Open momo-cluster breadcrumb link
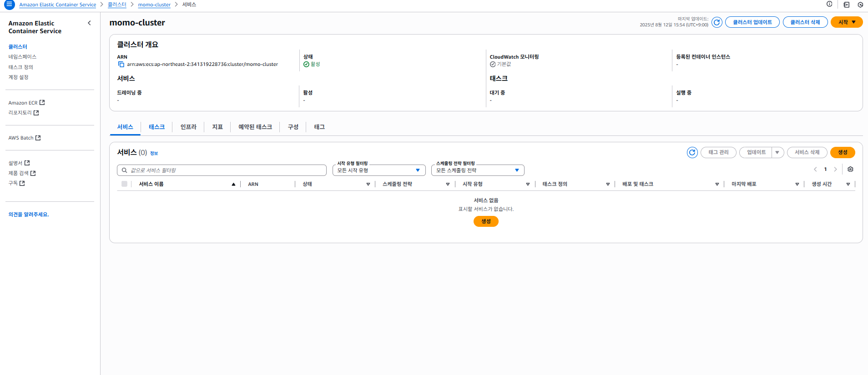The width and height of the screenshot is (868, 375). pyautogui.click(x=154, y=5)
